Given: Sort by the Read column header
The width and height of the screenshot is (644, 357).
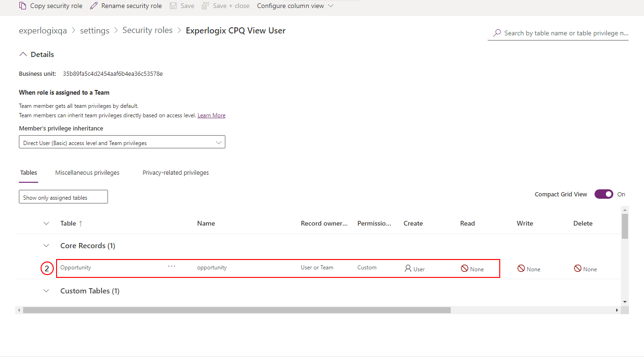Looking at the screenshot, I should [x=467, y=223].
